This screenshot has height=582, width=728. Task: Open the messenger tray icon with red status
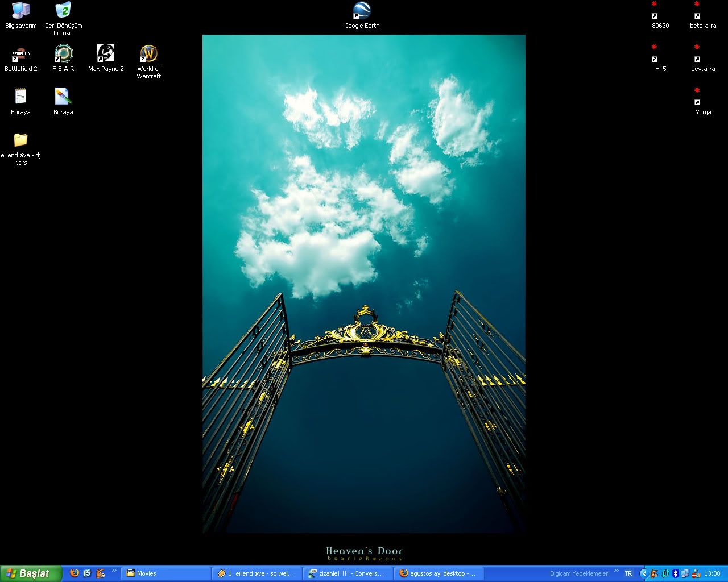coord(695,573)
